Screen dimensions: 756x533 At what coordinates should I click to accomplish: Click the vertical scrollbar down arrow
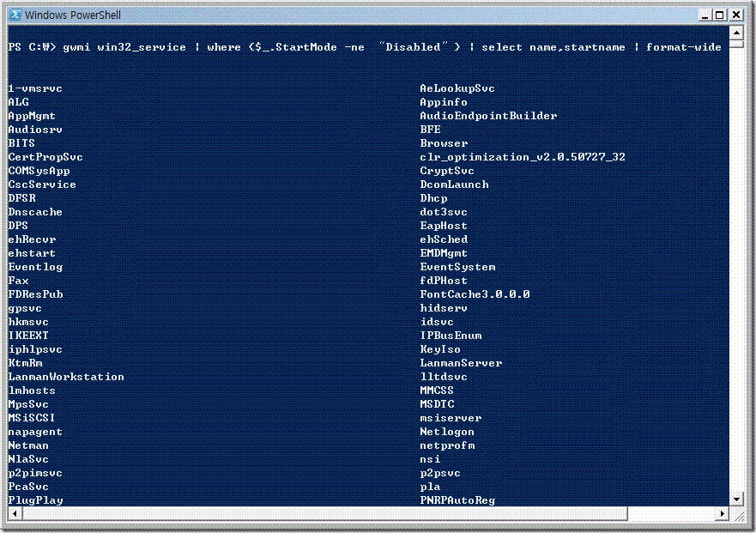click(x=736, y=500)
